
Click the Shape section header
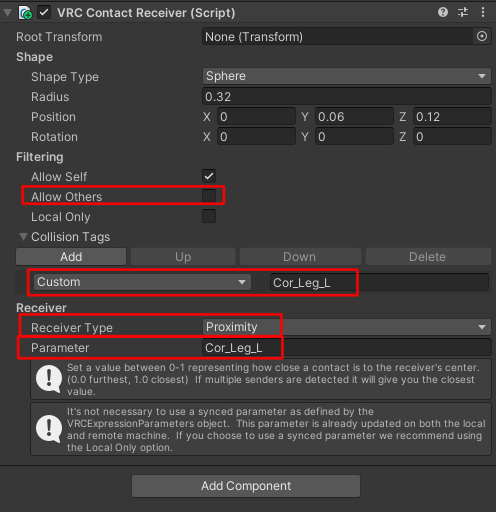pyautogui.click(x=34, y=57)
